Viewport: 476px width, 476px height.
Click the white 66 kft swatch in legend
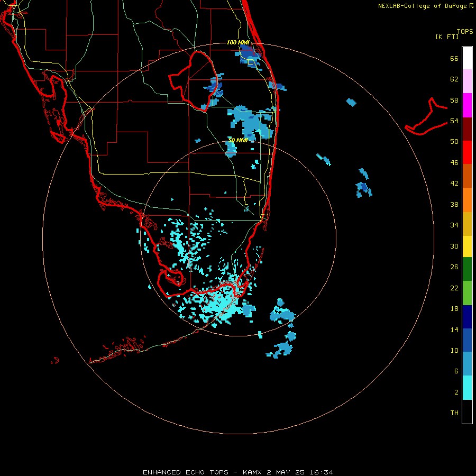467,58
